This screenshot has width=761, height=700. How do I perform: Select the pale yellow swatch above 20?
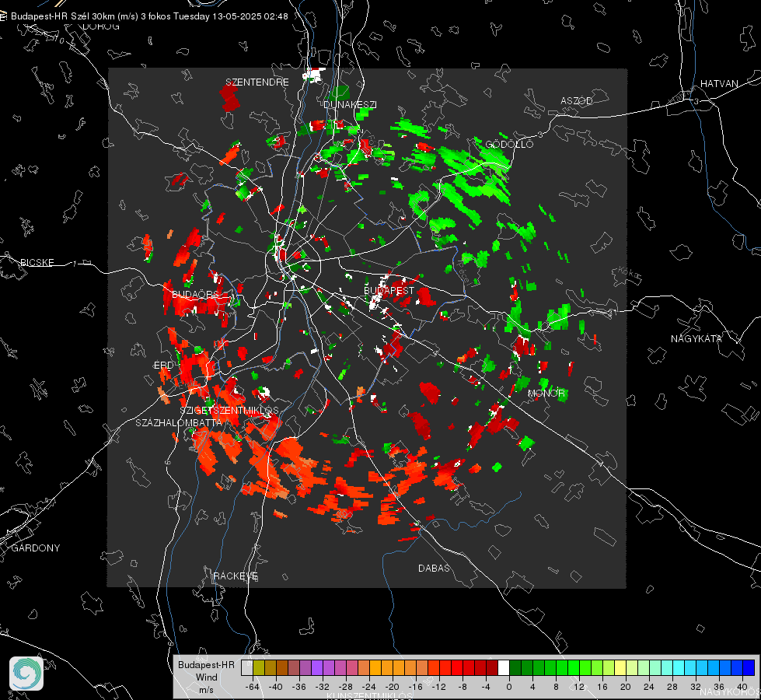pyautogui.click(x=620, y=668)
